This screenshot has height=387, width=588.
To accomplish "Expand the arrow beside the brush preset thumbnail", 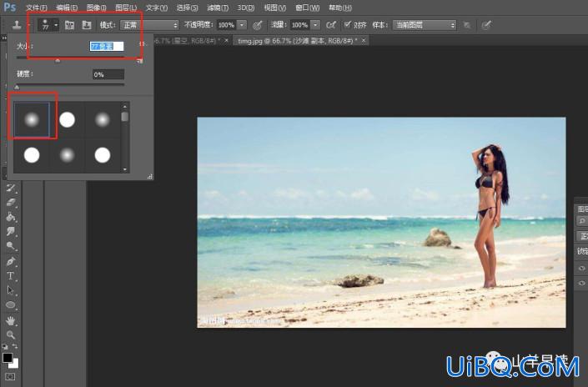I will (x=56, y=25).
